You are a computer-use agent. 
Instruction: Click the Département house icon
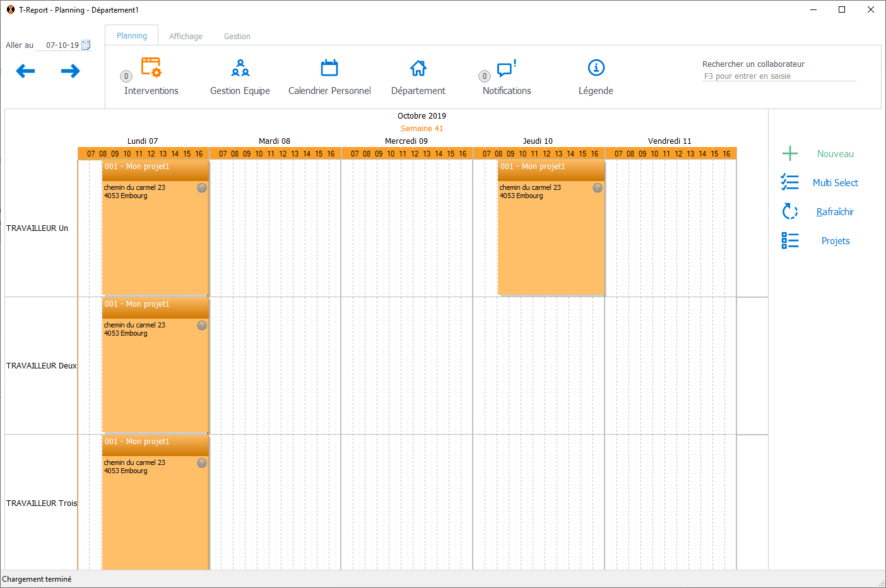pyautogui.click(x=418, y=68)
